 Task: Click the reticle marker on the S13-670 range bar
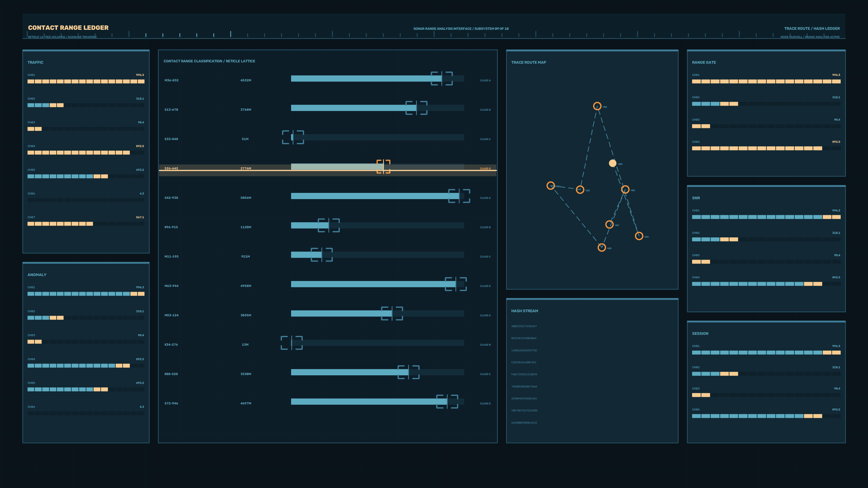(416, 108)
